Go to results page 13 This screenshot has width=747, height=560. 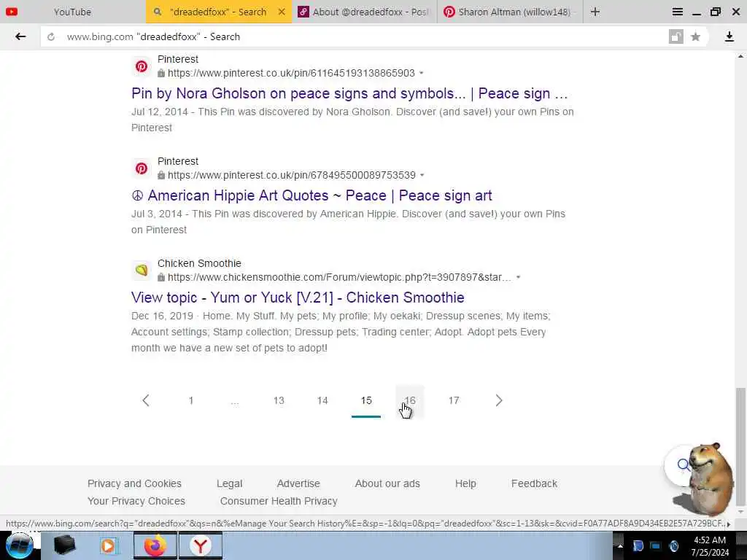[279, 400]
